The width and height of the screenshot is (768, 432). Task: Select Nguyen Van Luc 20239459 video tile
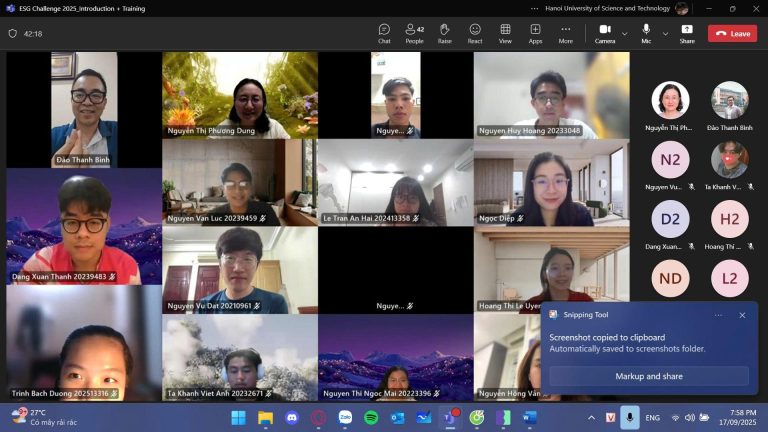pyautogui.click(x=240, y=183)
